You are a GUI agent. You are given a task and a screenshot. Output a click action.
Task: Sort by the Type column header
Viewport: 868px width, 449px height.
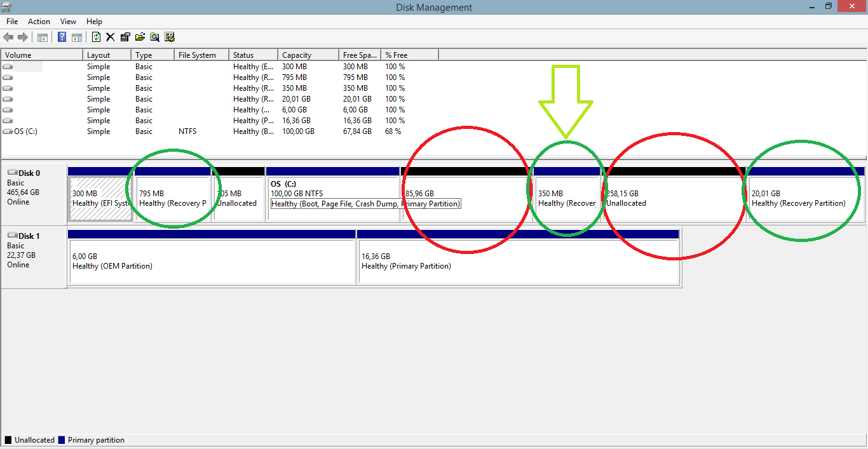tap(153, 55)
